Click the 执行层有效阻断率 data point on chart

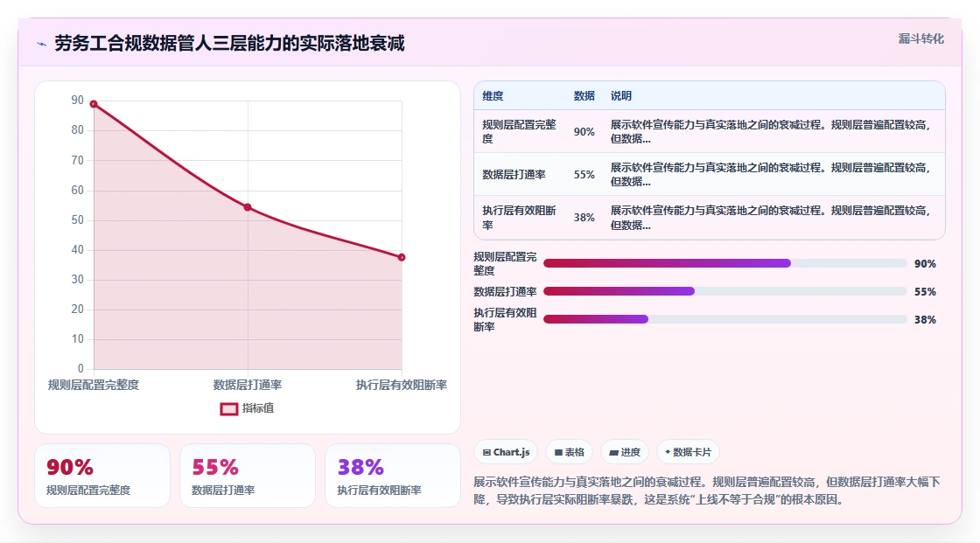pyautogui.click(x=402, y=257)
